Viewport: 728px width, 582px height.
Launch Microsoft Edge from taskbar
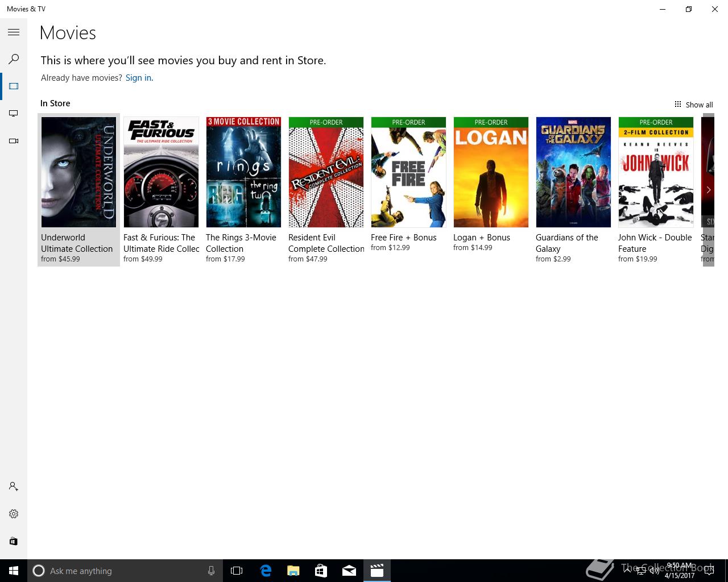tap(265, 571)
